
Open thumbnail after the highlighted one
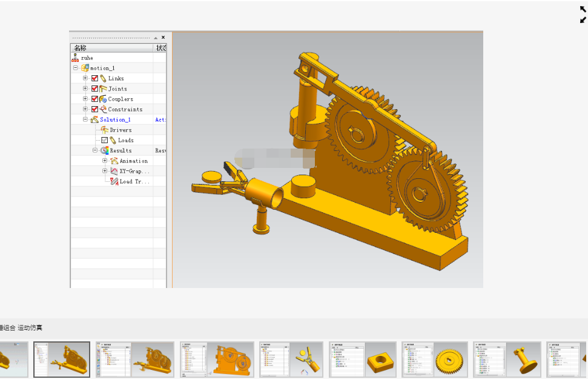135,359
